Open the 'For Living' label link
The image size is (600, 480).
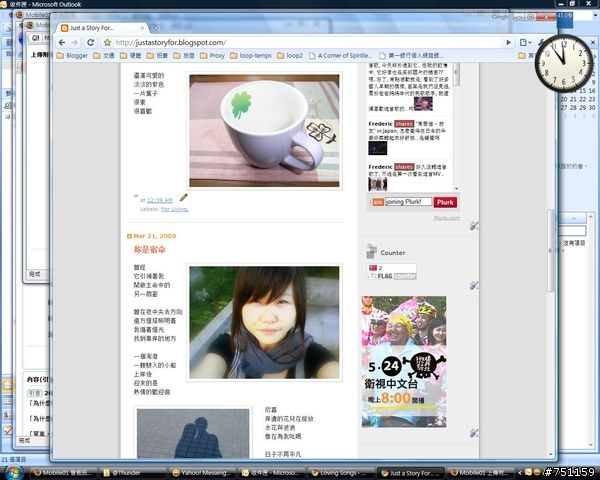175,209
